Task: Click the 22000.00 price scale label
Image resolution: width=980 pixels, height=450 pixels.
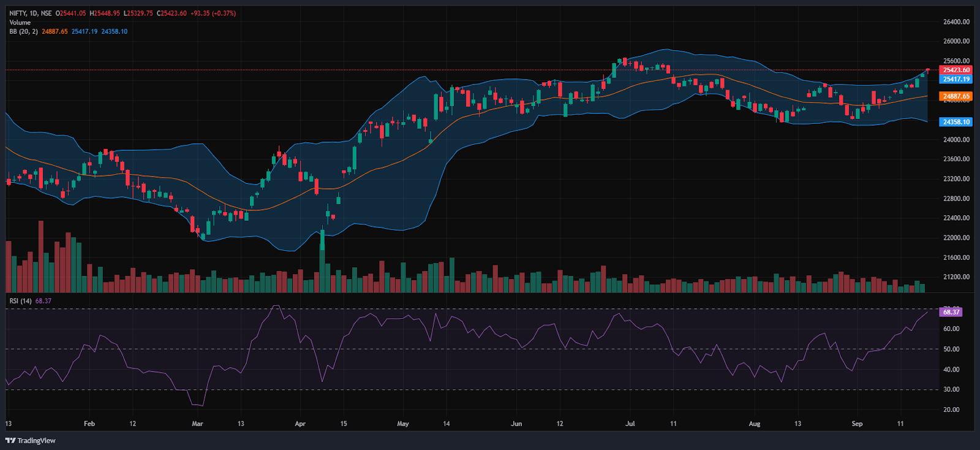Action: point(956,238)
